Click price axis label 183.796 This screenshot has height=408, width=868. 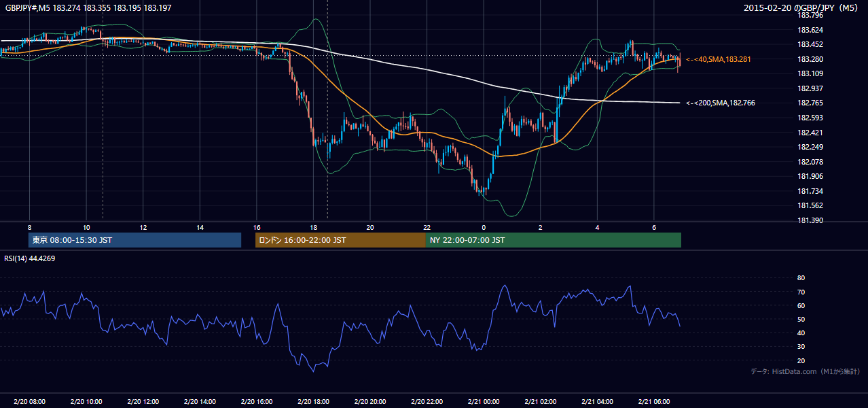(810, 15)
